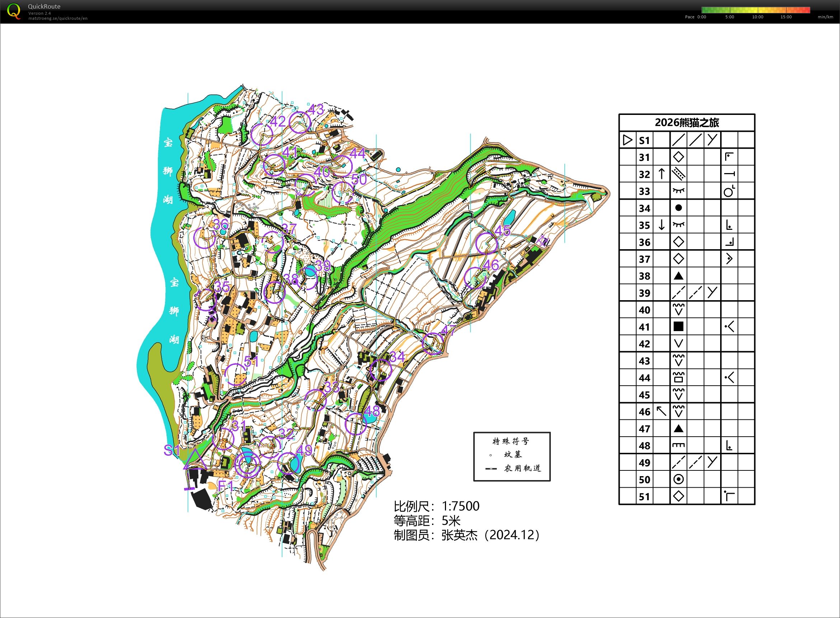Image resolution: width=840 pixels, height=618 pixels.
Task: Click the 特殊符号 legend box title
Action: point(511,441)
